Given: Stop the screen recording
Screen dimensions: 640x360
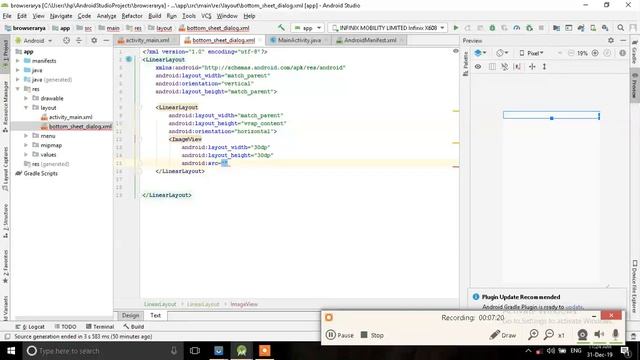Looking at the screenshot, I should tap(372, 335).
